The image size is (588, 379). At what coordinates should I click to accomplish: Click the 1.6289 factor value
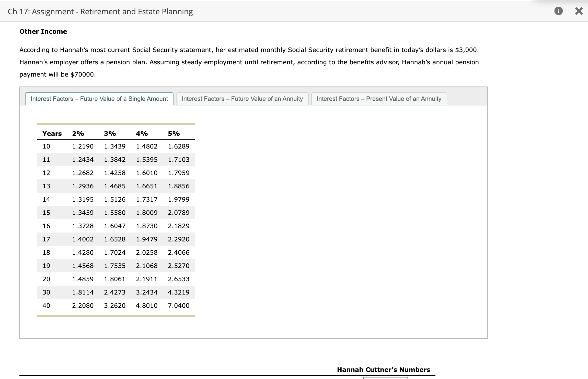179,146
